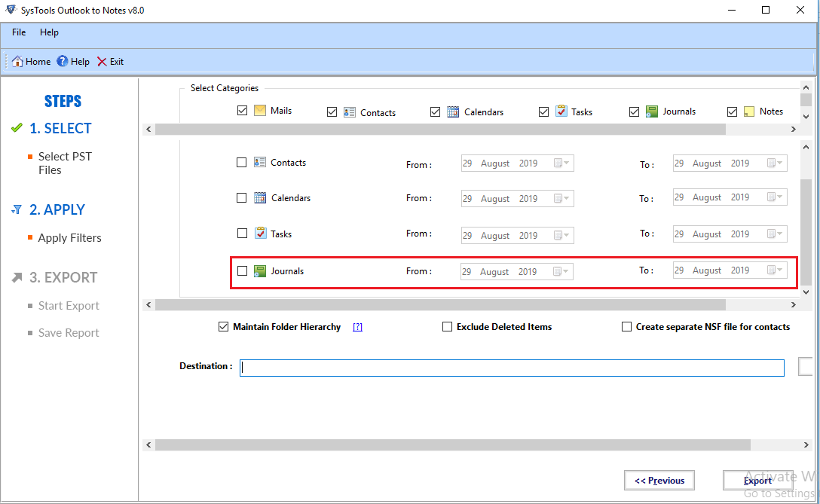This screenshot has height=504, width=820.
Task: Click the Contacts card icon in categories
Action: 350,112
